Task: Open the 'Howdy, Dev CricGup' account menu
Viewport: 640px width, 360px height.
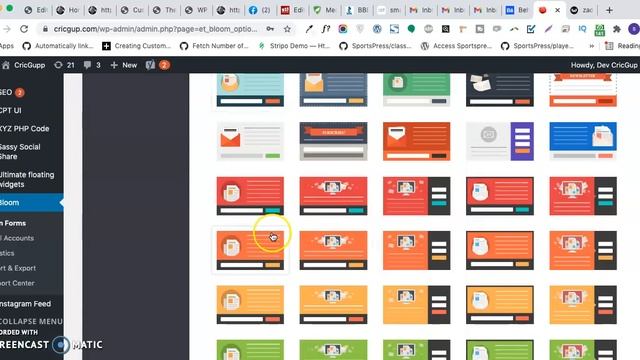Action: tap(604, 65)
